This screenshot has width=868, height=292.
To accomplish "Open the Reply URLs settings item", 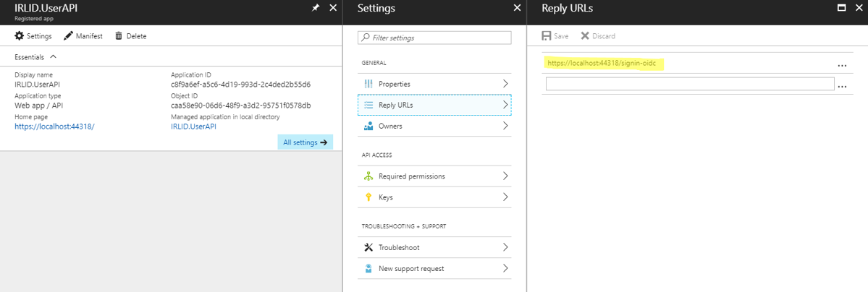I will click(x=434, y=105).
